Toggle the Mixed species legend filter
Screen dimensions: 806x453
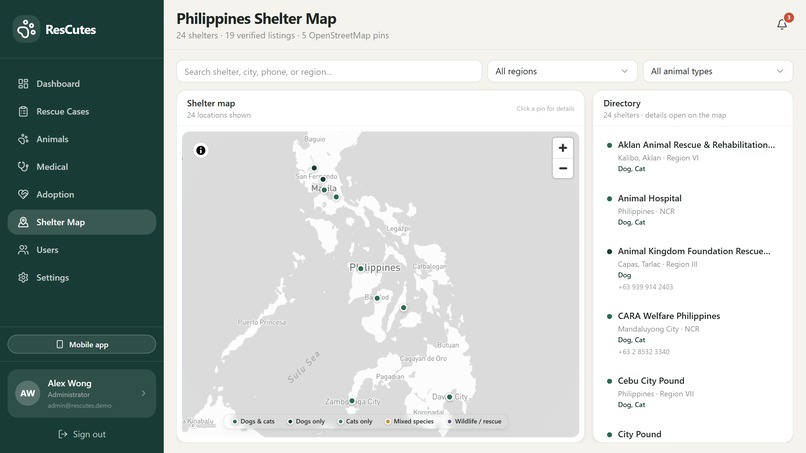pos(409,421)
